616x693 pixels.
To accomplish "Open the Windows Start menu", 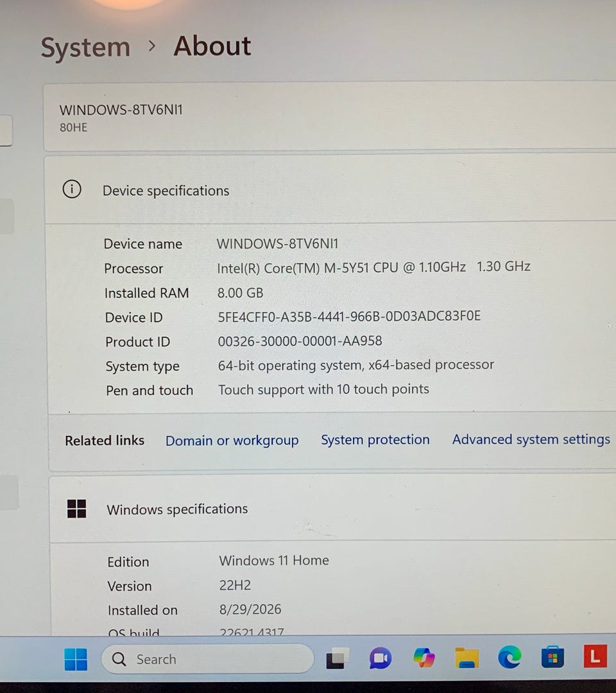I will coord(76,659).
